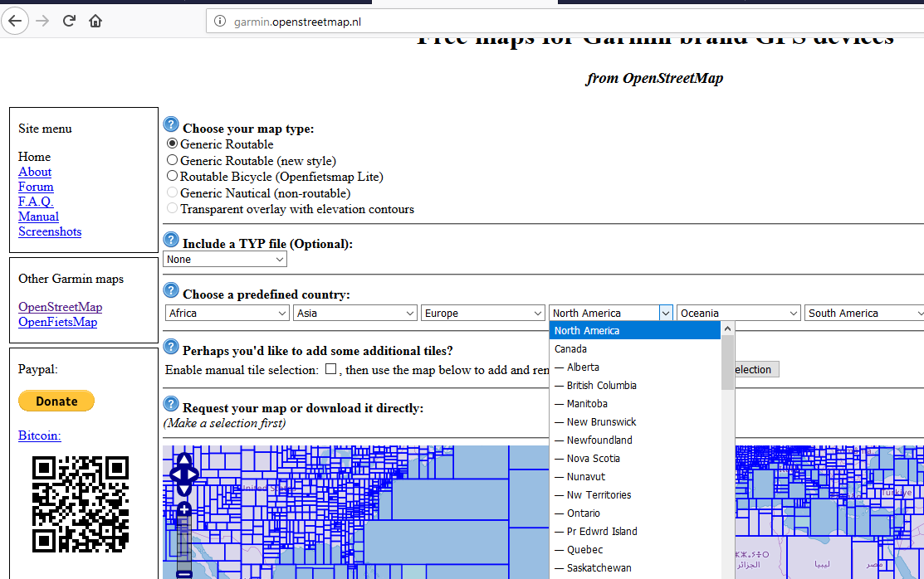Pan the map down
Viewport: 924px width, 579px height.
(183, 489)
